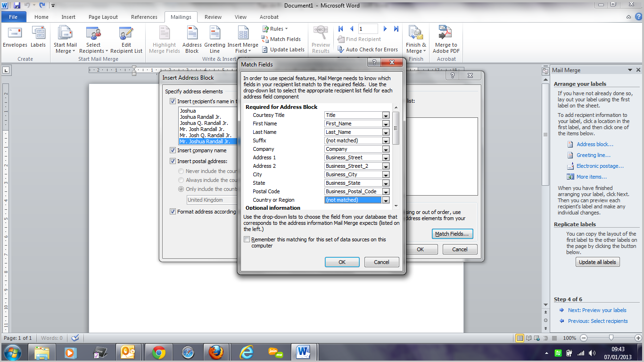Click Merge to Adobe PDF icon

click(x=446, y=40)
